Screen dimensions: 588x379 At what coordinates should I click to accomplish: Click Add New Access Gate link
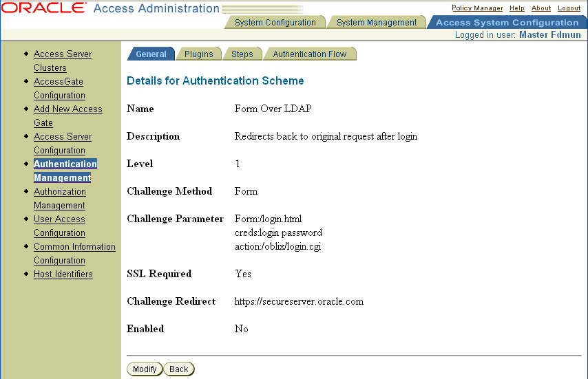(68, 116)
